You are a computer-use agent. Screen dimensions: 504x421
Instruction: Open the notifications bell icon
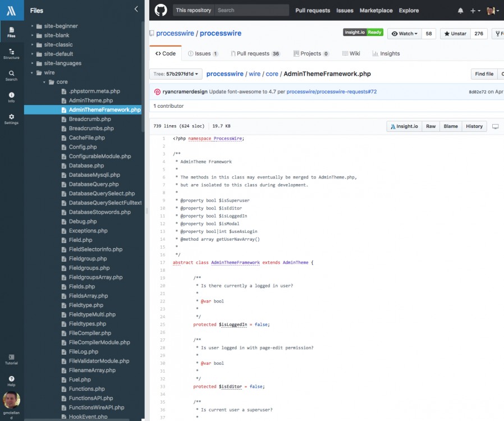point(461,11)
